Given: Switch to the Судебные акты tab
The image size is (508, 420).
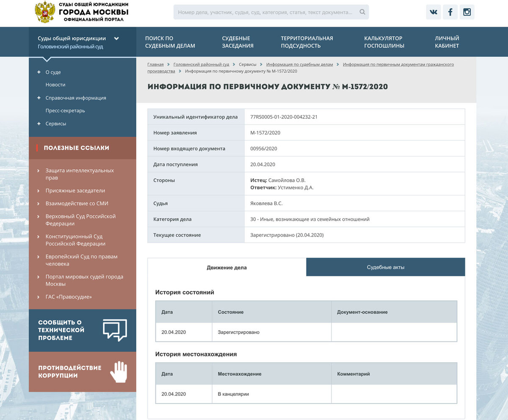Looking at the screenshot, I should pyautogui.click(x=386, y=267).
